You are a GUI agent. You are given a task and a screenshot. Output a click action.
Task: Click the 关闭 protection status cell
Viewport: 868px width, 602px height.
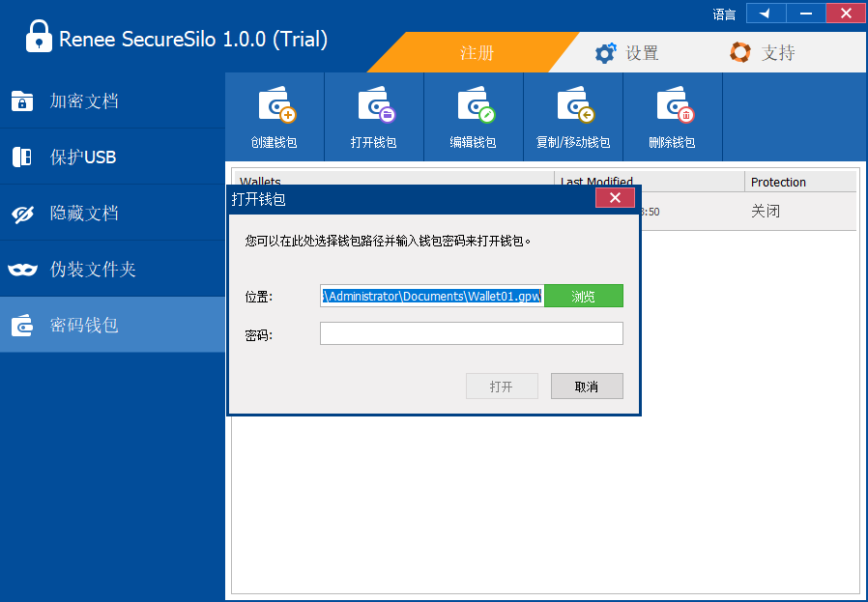point(766,211)
